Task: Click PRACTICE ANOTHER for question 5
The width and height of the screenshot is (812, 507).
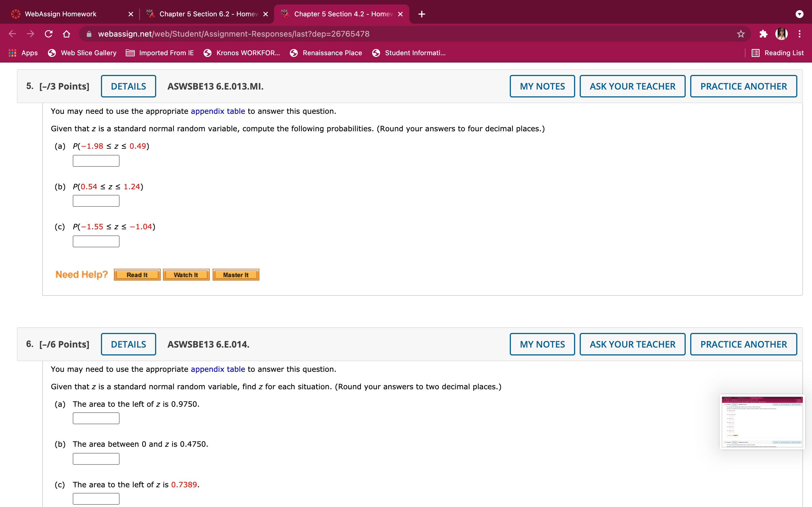Action: 743,86
